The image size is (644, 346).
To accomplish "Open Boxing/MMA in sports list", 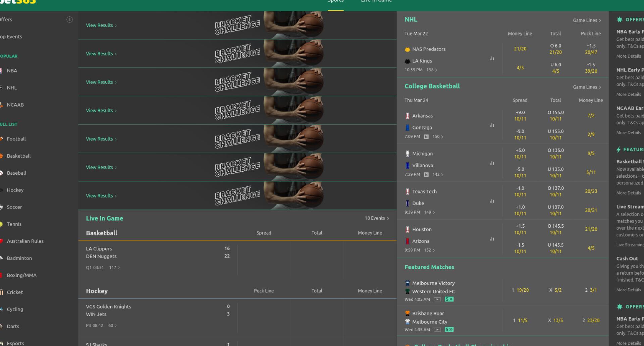I will coord(22,276).
